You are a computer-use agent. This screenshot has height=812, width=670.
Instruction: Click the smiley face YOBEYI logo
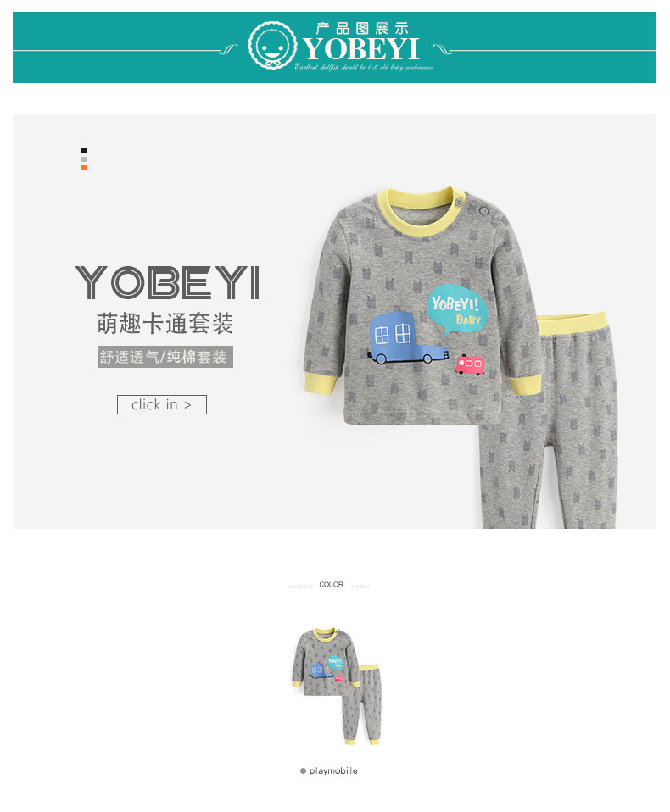click(x=272, y=46)
